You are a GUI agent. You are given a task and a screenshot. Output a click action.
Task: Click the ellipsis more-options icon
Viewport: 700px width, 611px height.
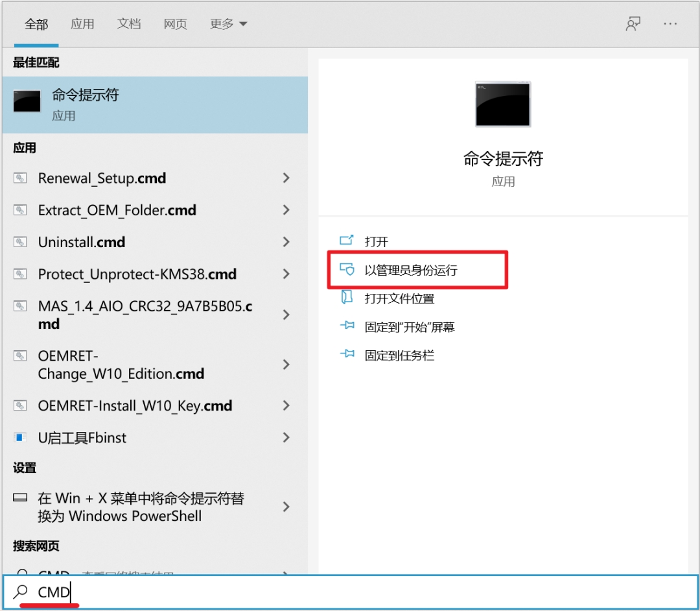click(x=671, y=23)
